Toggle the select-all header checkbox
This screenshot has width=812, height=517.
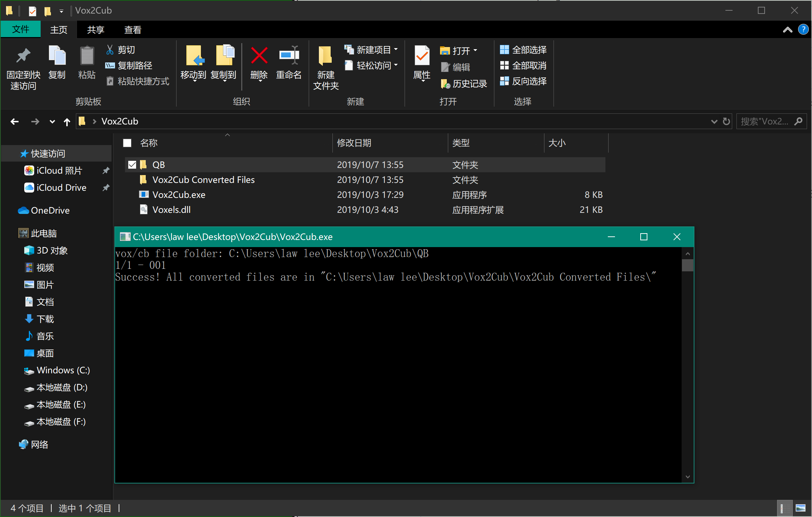[127, 143]
